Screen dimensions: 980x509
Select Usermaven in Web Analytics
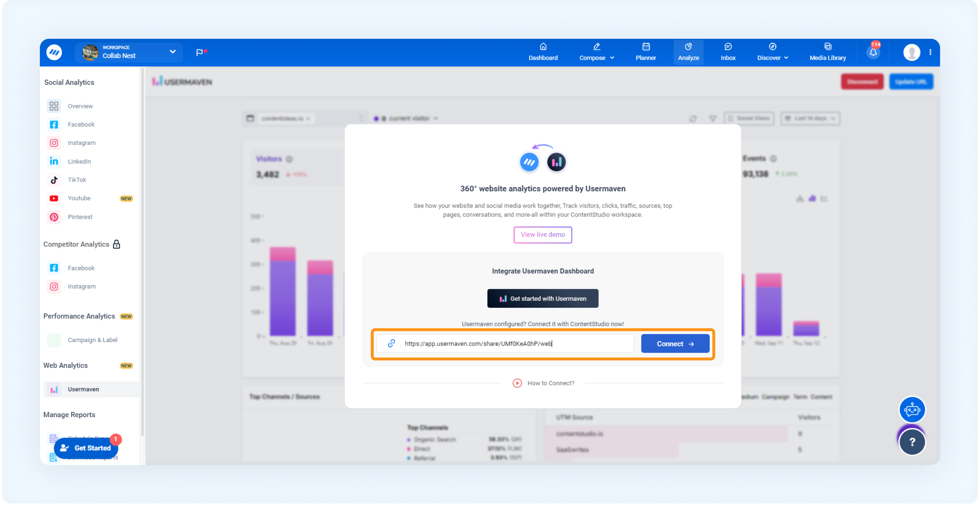pos(91,389)
